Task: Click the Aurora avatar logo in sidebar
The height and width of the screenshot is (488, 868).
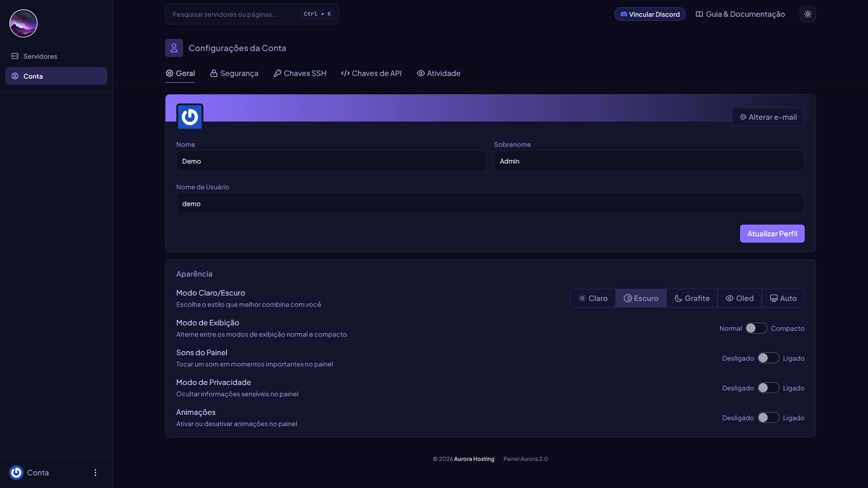Action: pyautogui.click(x=23, y=23)
